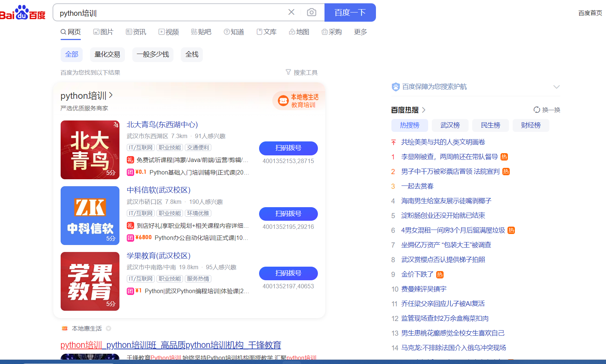This screenshot has width=606, height=364.
Task: Click the 团 ¥6800 Python办公自动化 deal
Action: [x=188, y=238]
